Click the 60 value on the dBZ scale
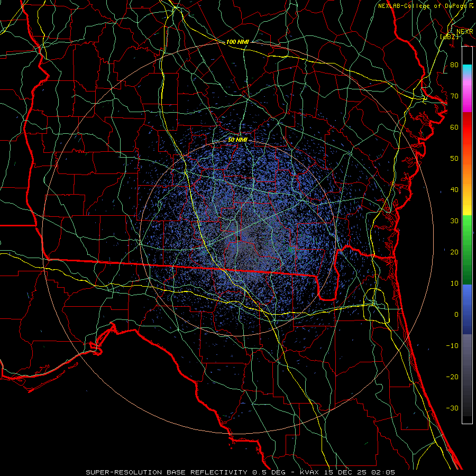This screenshot has height=476, width=476. point(454,127)
